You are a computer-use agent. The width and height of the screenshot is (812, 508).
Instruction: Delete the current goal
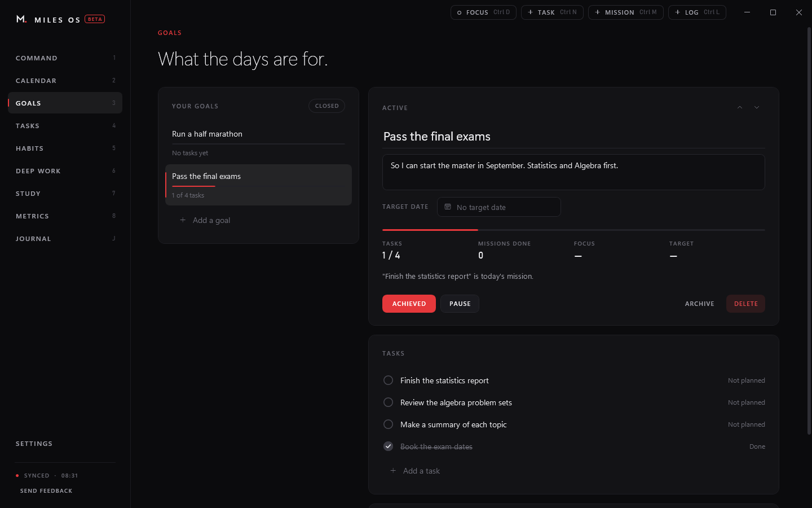click(745, 304)
